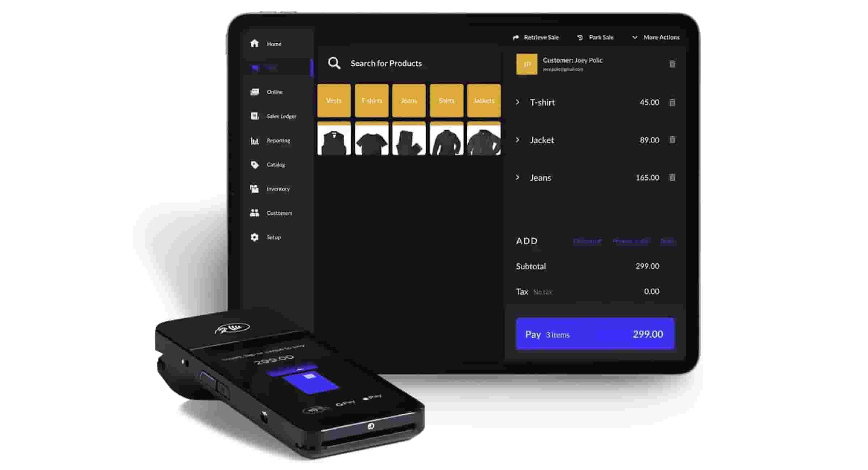Click the Reporting chart icon
Image resolution: width=868 pixels, height=470 pixels.
pos(255,140)
